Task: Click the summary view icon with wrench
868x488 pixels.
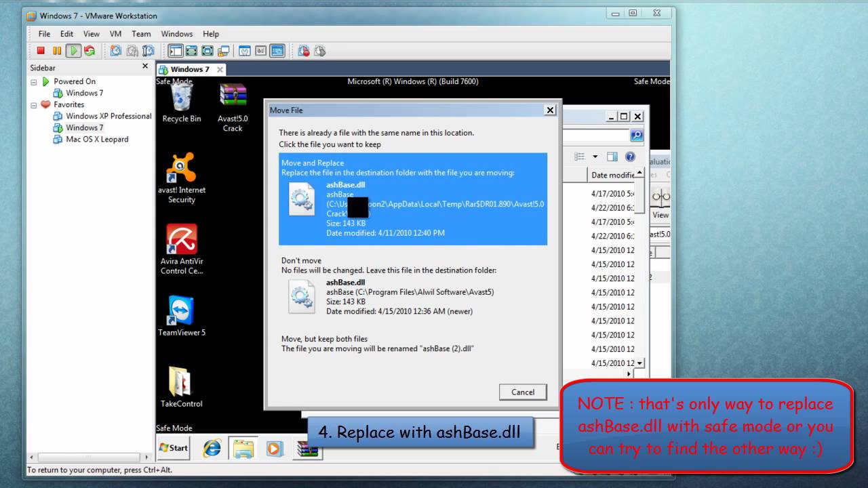Action: pyautogui.click(x=245, y=51)
